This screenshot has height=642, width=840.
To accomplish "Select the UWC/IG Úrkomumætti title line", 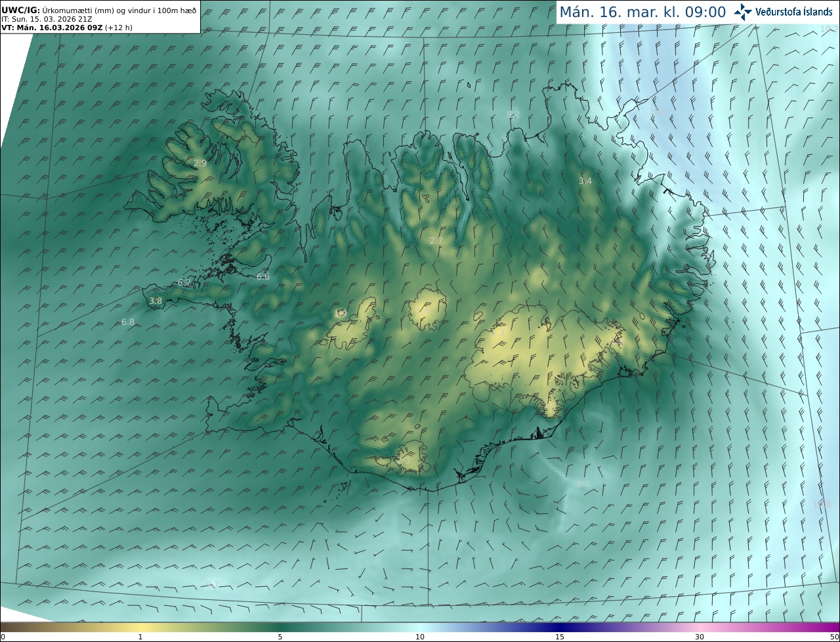I will click(x=99, y=10).
